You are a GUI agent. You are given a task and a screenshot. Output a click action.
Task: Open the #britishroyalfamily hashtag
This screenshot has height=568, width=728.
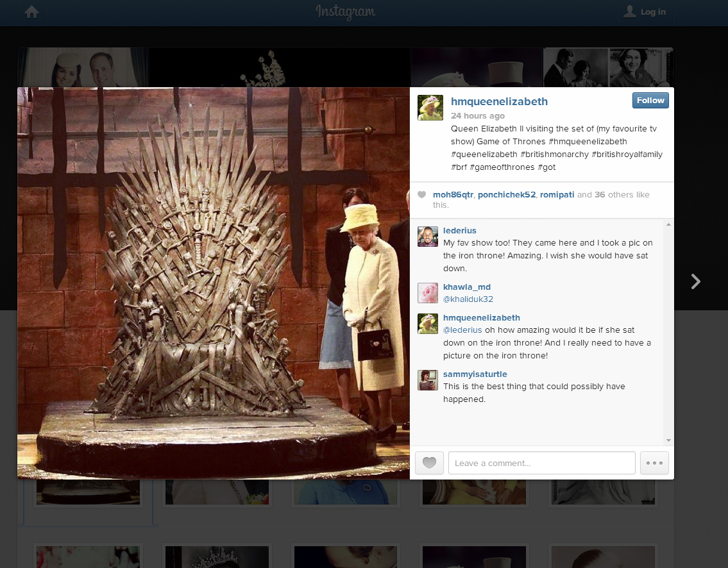click(627, 155)
